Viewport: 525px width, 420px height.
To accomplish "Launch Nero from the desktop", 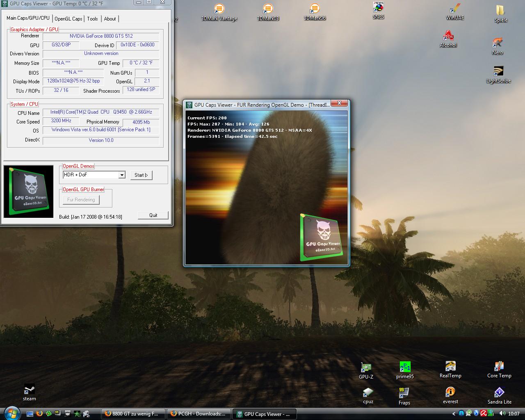I will [x=498, y=46].
